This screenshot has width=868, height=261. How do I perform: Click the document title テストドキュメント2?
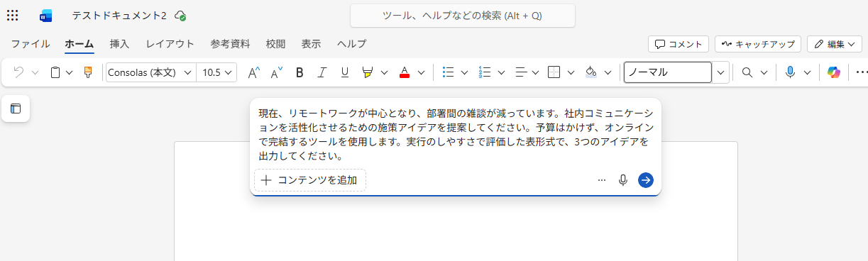[x=119, y=16]
